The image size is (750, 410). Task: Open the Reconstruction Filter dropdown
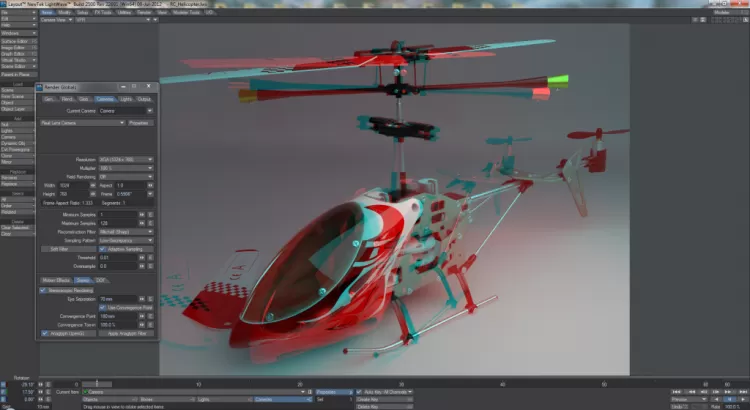pos(126,232)
